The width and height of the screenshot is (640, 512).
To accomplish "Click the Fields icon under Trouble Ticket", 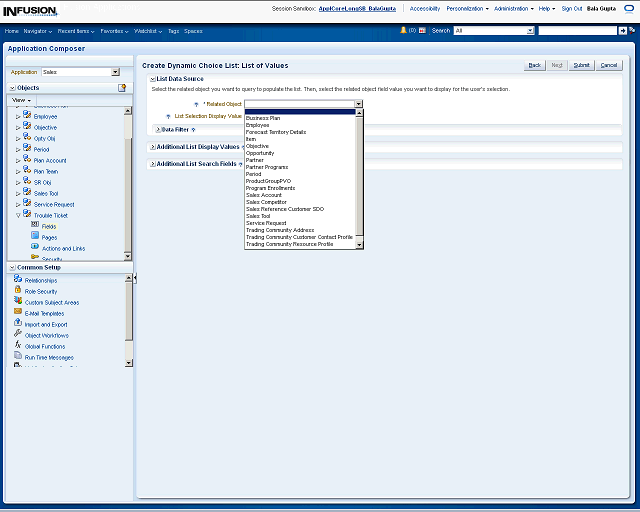I will [x=35, y=226].
